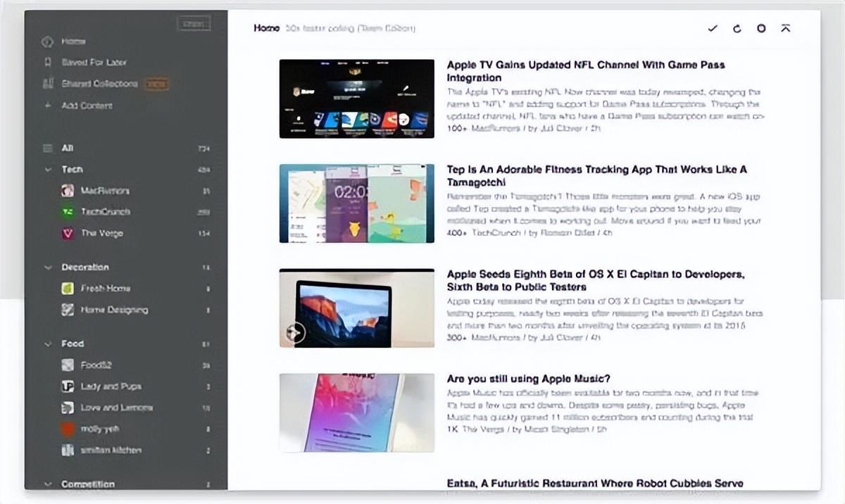The width and height of the screenshot is (845, 504).
Task: Click the Saved For Later bookmark icon
Action: pos(48,62)
